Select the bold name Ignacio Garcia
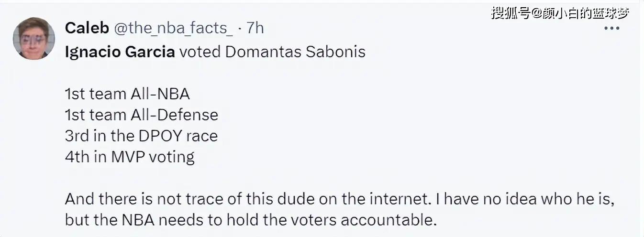Viewport: 644px width, 237px height. point(120,52)
